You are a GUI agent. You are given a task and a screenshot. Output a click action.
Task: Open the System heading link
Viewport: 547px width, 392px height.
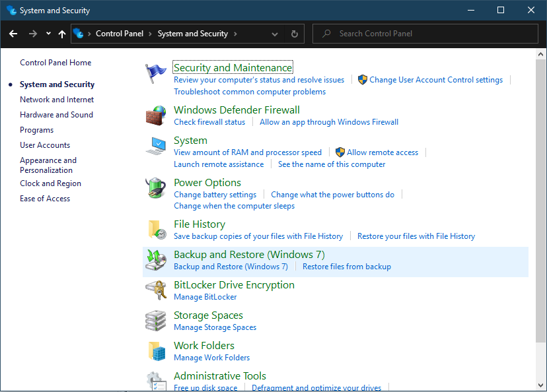tap(190, 141)
